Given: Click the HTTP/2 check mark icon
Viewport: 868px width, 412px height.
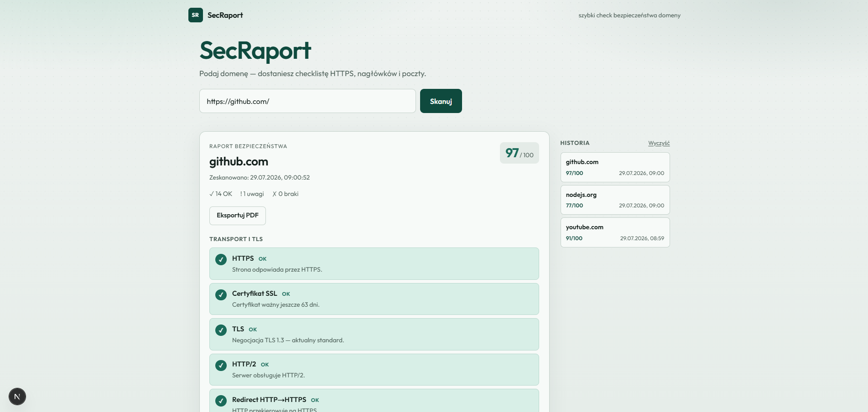Looking at the screenshot, I should 221,366.
